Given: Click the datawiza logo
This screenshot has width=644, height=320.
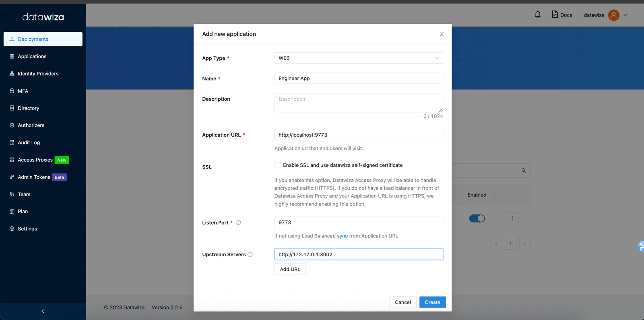Looking at the screenshot, I should point(43,17).
